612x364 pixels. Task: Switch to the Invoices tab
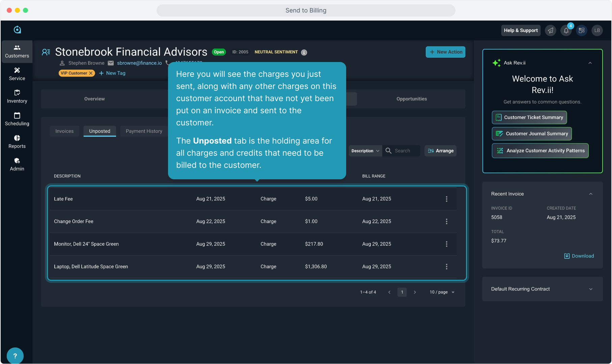click(x=64, y=131)
